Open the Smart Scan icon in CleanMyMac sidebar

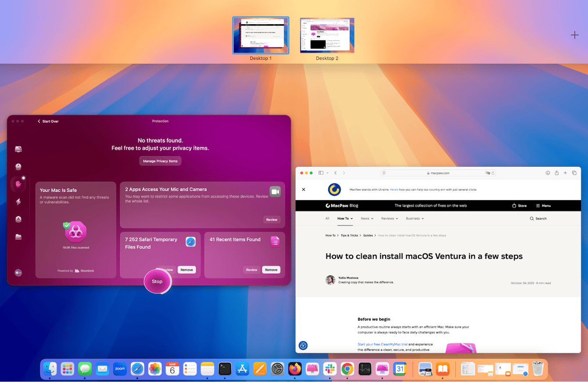coord(18,149)
